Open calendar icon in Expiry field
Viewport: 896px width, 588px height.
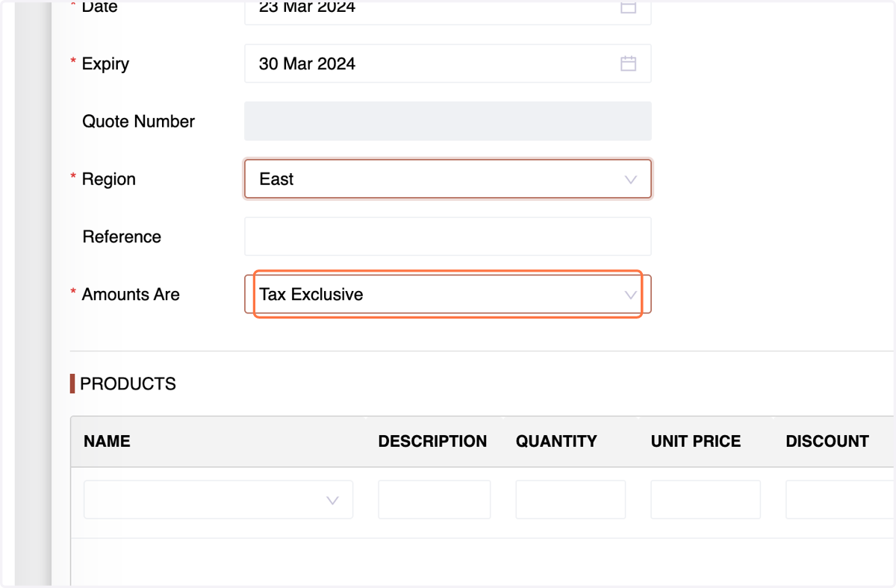coord(628,63)
